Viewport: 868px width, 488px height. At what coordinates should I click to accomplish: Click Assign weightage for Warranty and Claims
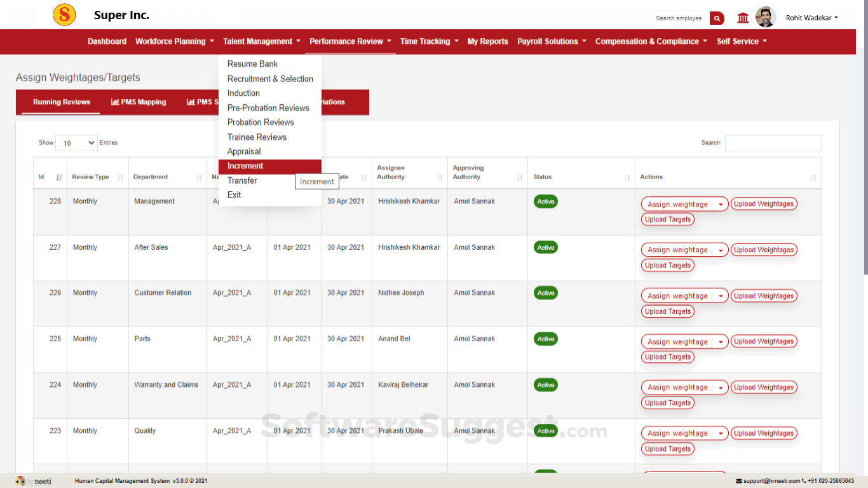pos(677,387)
